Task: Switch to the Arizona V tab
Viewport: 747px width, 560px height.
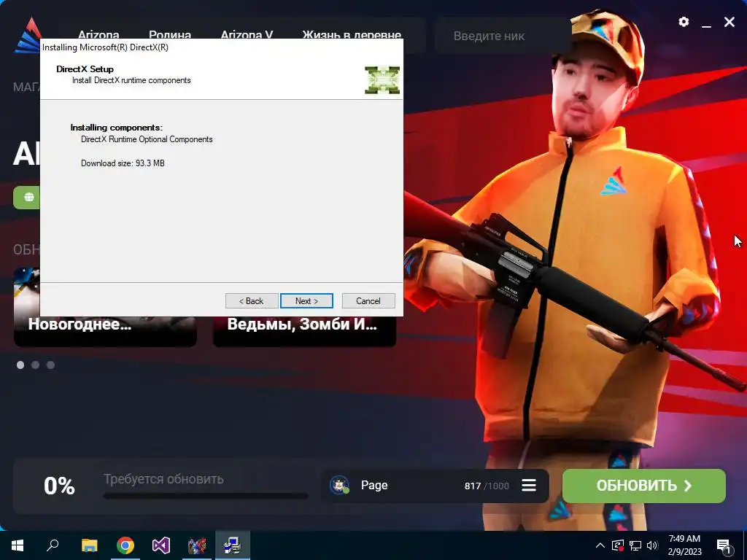Action: click(x=247, y=35)
